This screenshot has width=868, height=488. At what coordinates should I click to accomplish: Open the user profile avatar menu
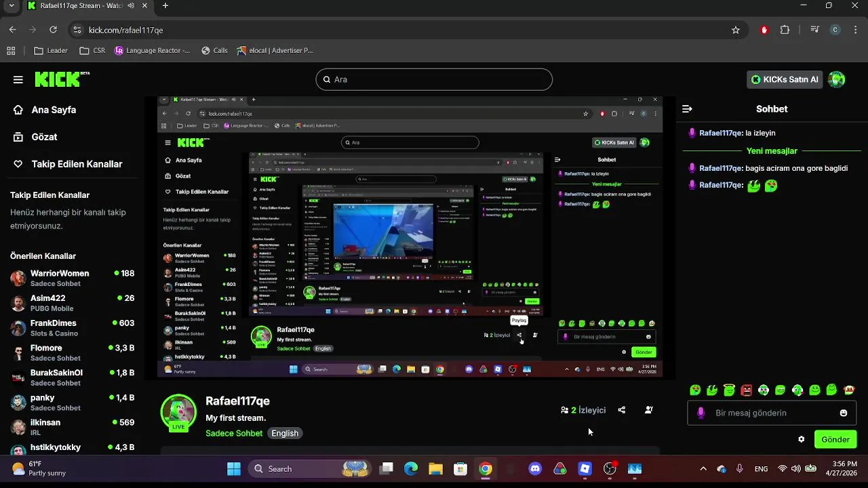[837, 79]
